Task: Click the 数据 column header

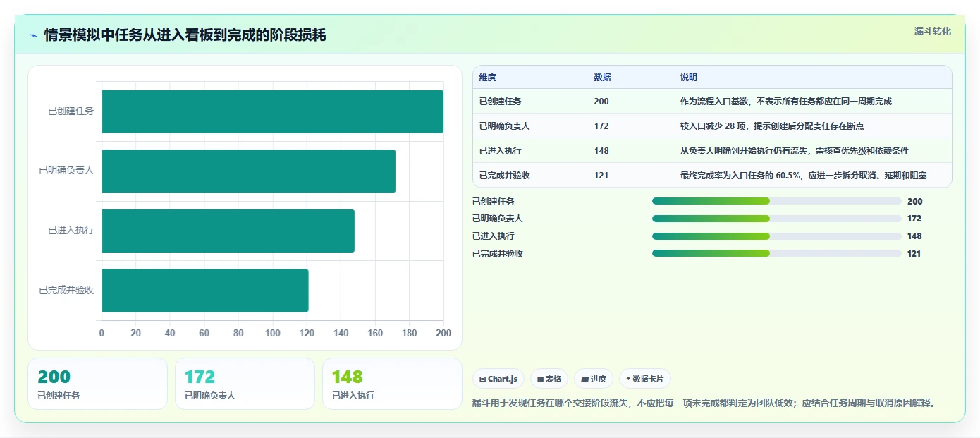Action: [x=603, y=78]
